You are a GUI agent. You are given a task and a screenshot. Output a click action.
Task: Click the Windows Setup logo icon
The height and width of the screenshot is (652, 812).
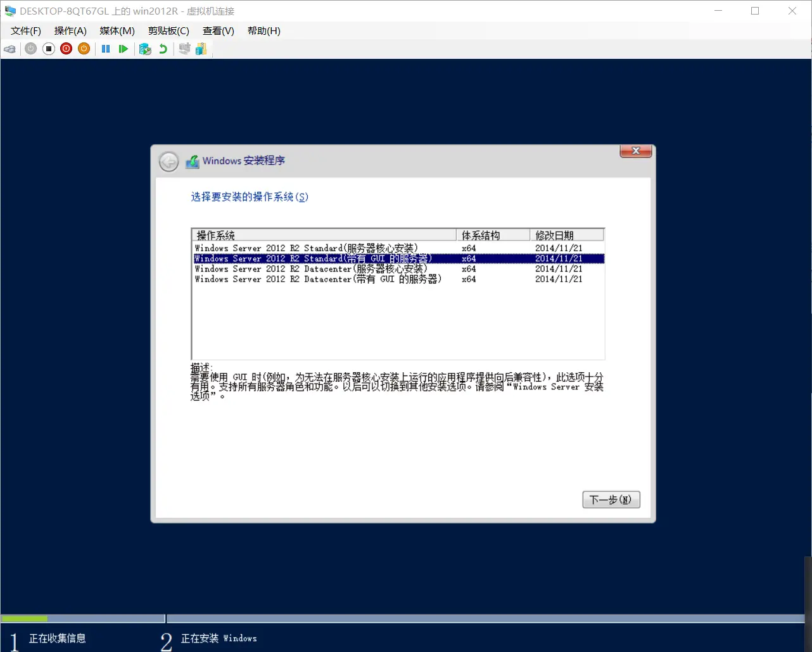coord(192,161)
